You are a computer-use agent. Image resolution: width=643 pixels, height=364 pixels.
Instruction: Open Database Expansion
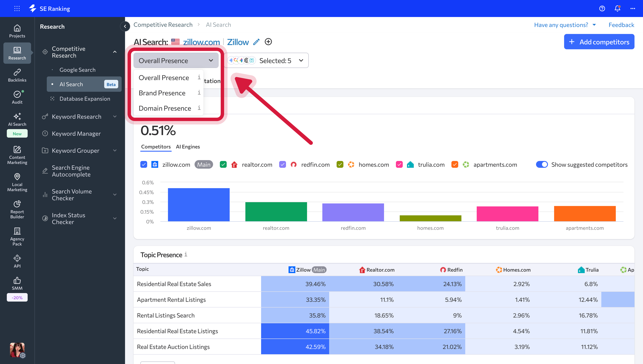click(x=85, y=99)
